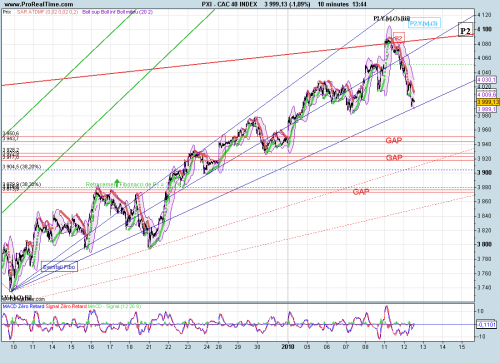Screen dimensions: 500x363
Task: Open the PXI - CAC 40 INDEX title
Action: pyautogui.click(x=229, y=4)
